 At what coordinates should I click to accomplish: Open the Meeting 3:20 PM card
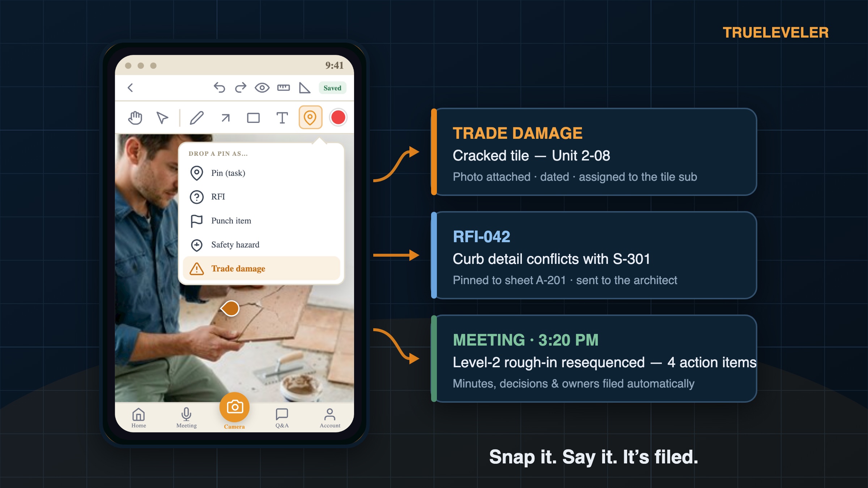point(594,359)
